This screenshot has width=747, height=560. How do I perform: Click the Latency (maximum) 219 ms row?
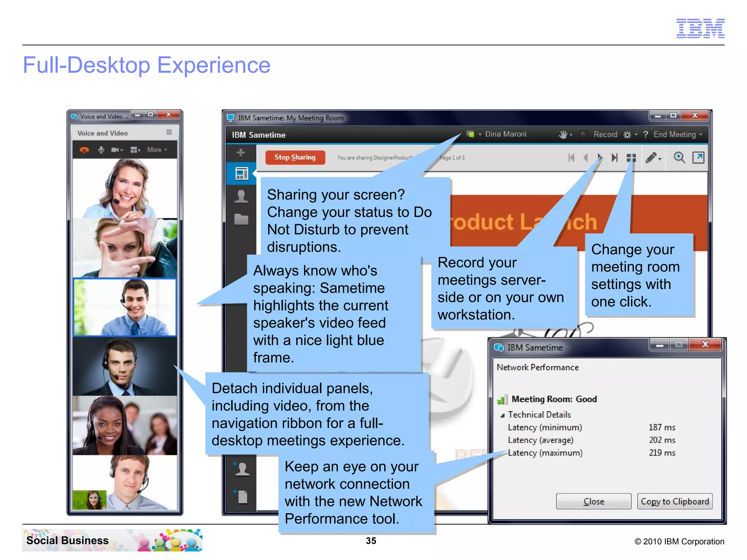coord(592,453)
